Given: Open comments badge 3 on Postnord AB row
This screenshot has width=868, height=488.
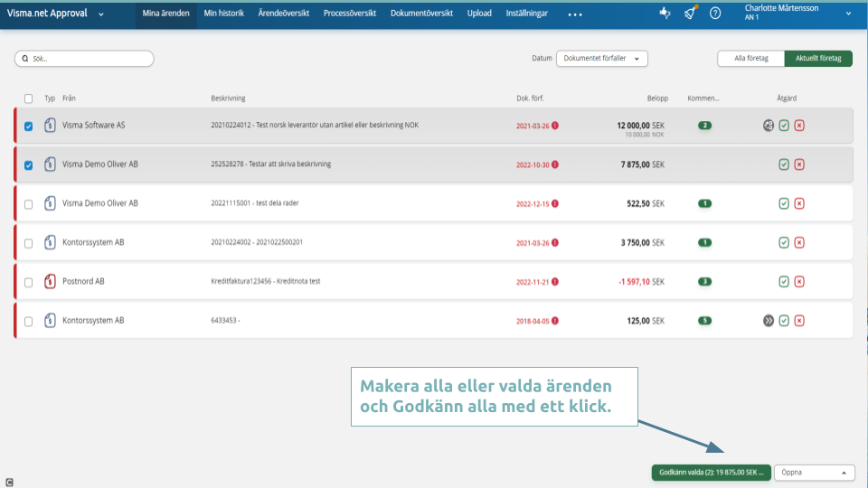Looking at the screenshot, I should 704,282.
